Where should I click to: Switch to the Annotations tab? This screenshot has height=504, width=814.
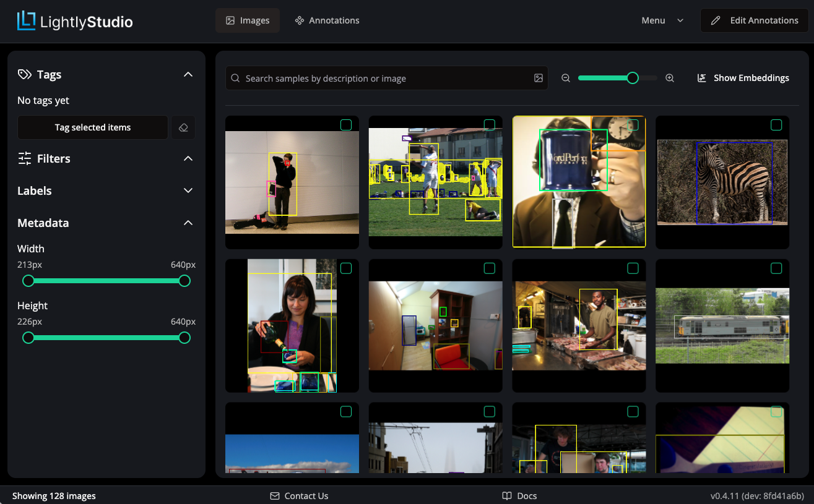pyautogui.click(x=327, y=20)
